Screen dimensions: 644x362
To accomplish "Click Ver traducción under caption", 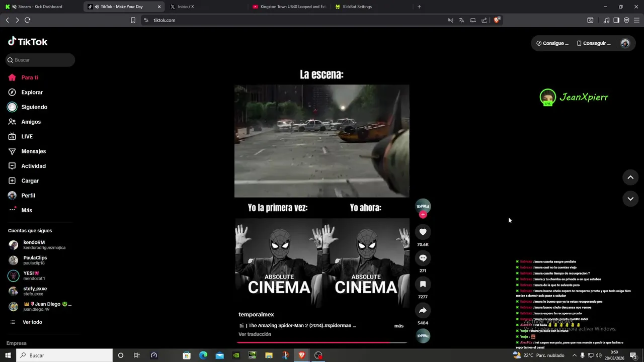I will coord(255,334).
